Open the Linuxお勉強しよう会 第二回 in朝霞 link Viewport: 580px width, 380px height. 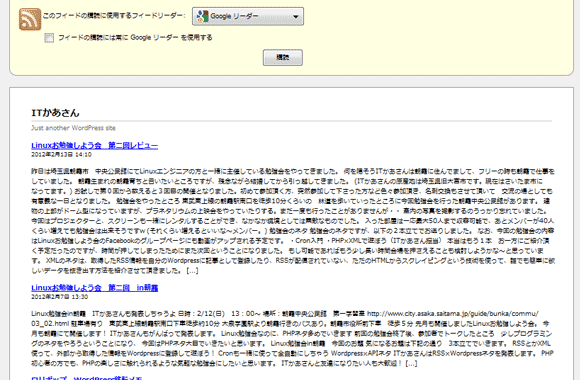(x=95, y=288)
